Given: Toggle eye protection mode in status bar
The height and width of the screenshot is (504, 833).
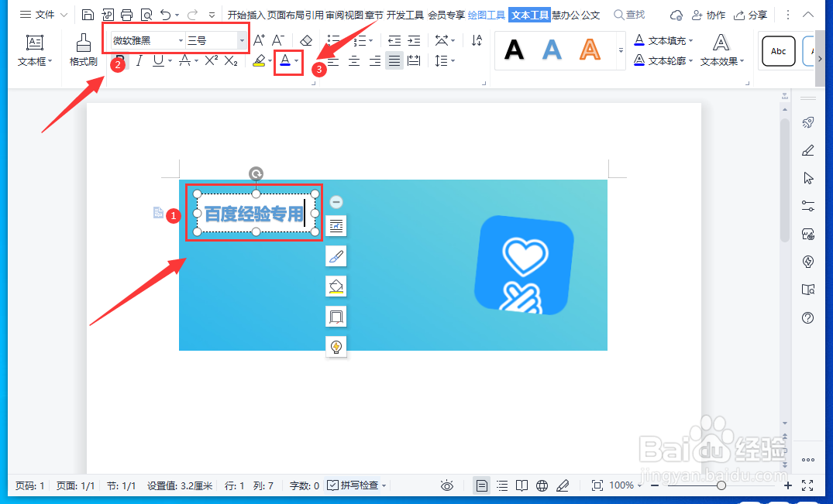Looking at the screenshot, I should click(x=447, y=485).
